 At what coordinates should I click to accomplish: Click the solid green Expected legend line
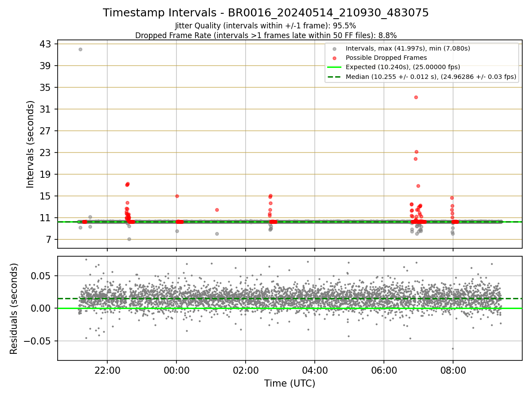334,67
